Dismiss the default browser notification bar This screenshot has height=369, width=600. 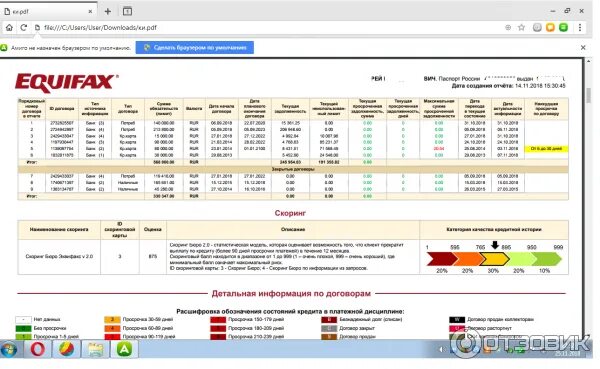[x=583, y=47]
